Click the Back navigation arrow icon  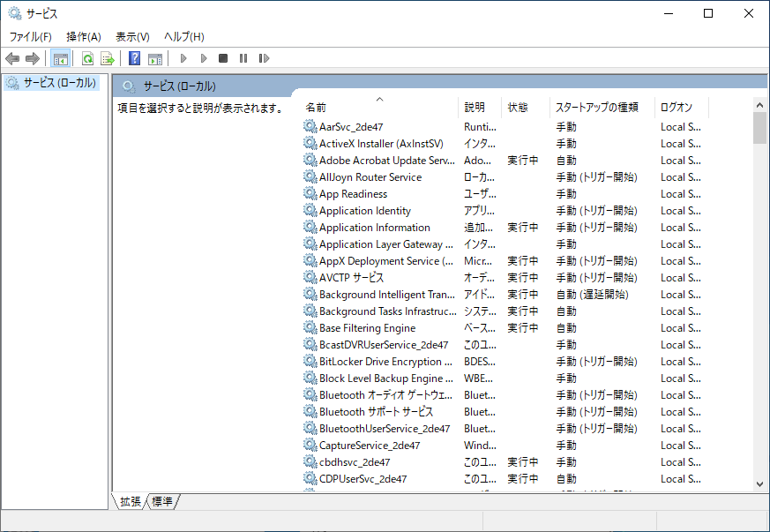coord(11,58)
